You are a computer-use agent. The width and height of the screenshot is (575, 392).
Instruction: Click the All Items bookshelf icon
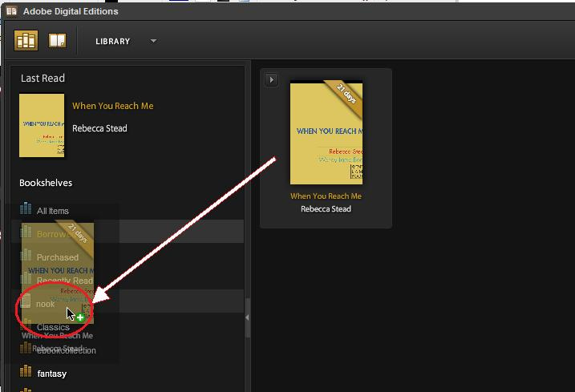point(26,208)
